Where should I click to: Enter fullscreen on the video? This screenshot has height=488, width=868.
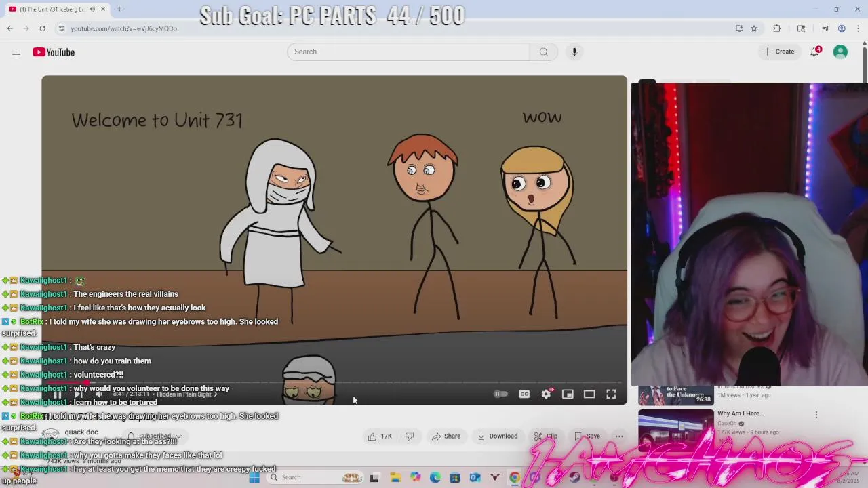coord(611,394)
